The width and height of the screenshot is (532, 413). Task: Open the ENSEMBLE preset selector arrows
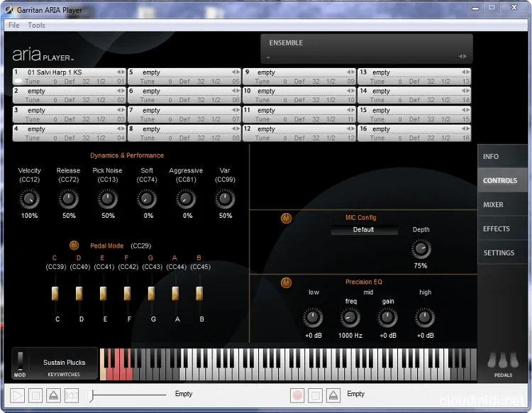462,56
